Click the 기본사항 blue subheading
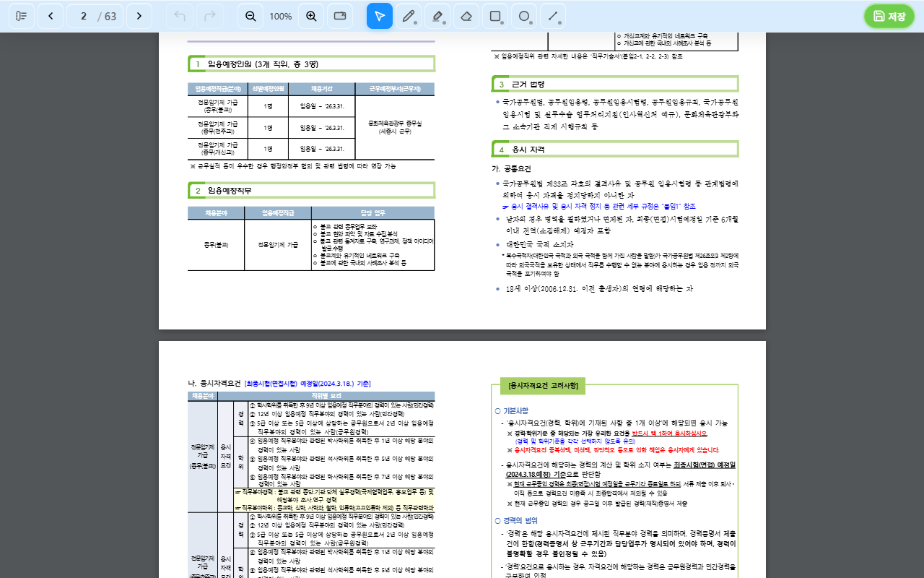The image size is (924, 578). pos(515,410)
